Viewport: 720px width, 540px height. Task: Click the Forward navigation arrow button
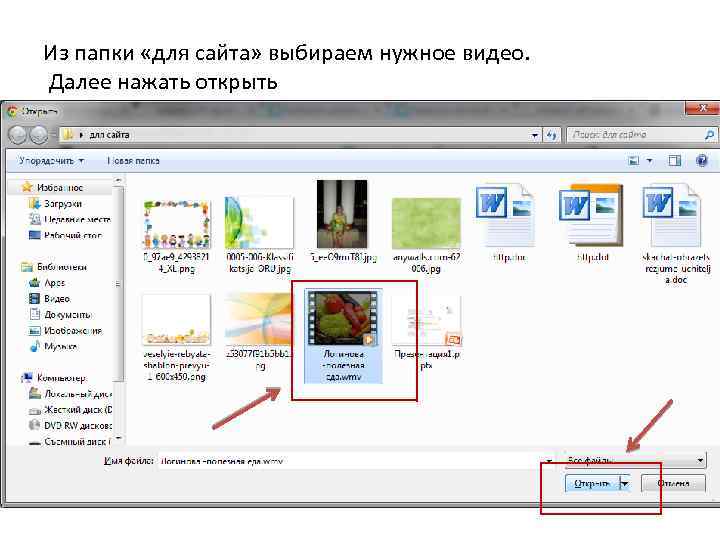coord(39,135)
